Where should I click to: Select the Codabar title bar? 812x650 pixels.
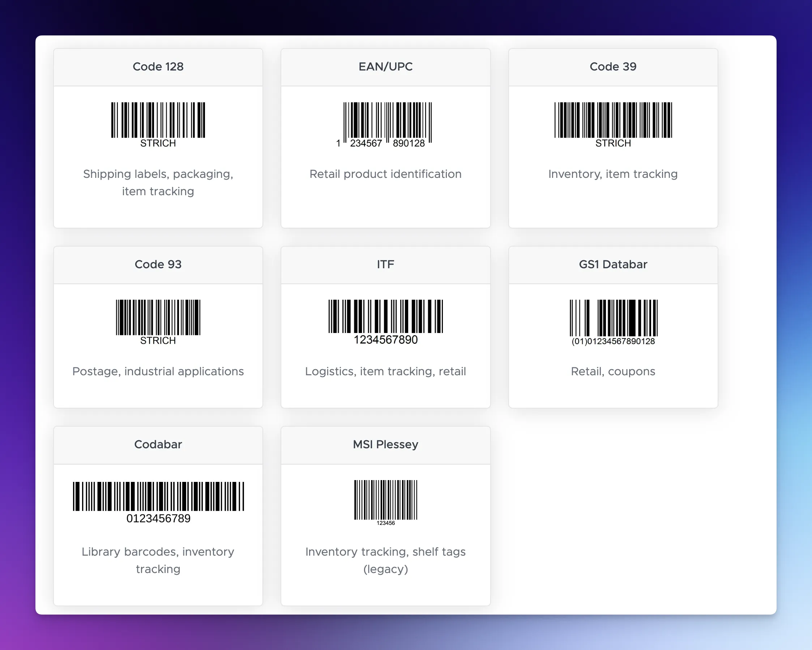point(158,444)
